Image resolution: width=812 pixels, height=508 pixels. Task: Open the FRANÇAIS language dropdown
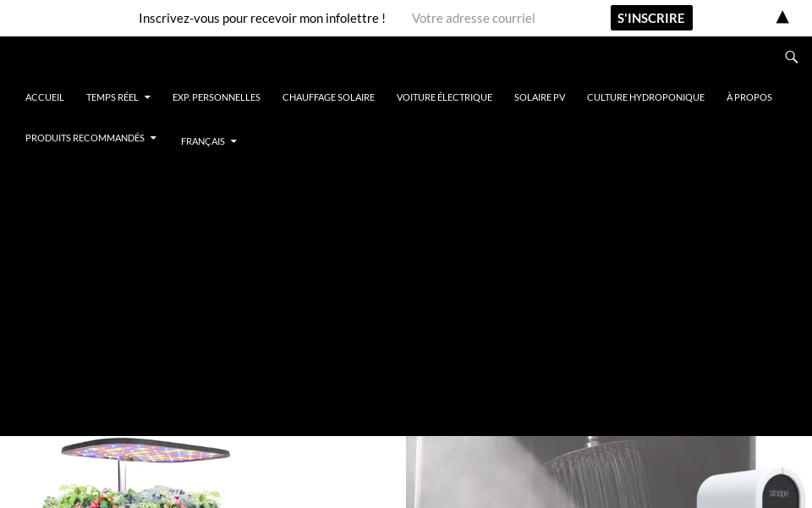coord(203,141)
